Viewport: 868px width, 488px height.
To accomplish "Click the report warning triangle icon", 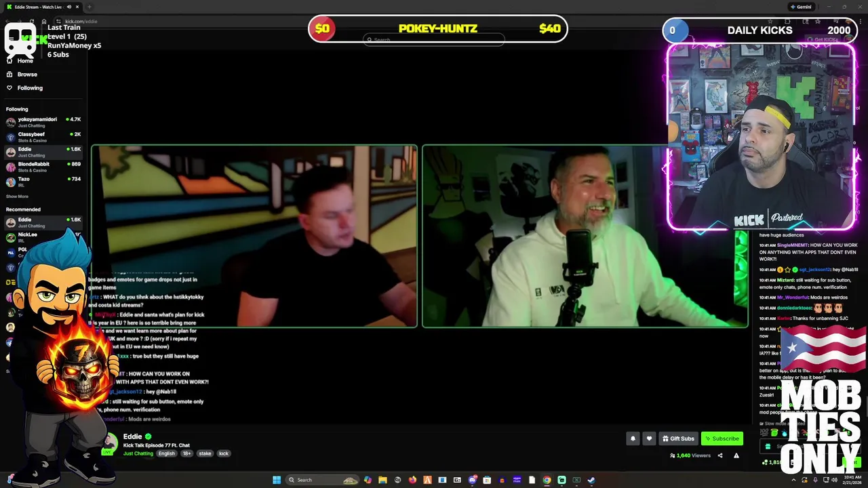I will point(736,455).
